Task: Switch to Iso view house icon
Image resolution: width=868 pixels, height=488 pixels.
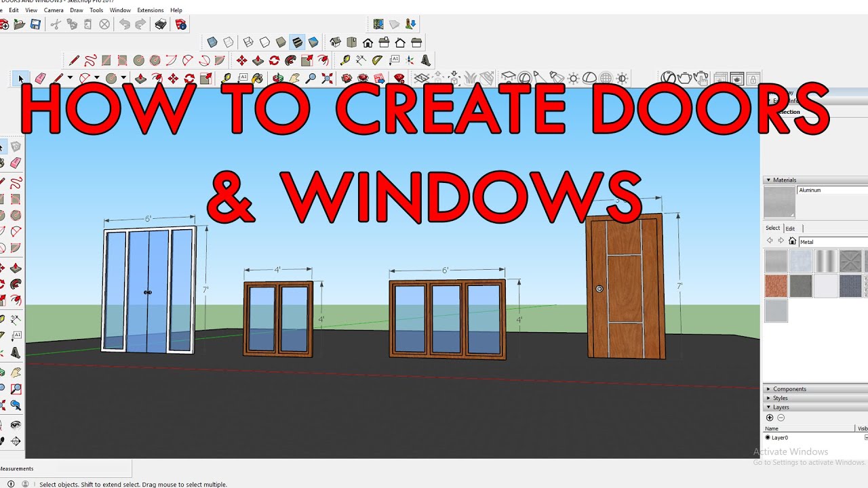Action: (x=335, y=42)
